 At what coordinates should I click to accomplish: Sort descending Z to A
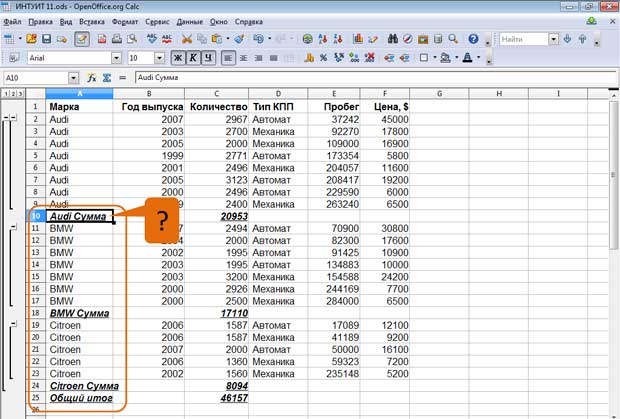(338, 39)
